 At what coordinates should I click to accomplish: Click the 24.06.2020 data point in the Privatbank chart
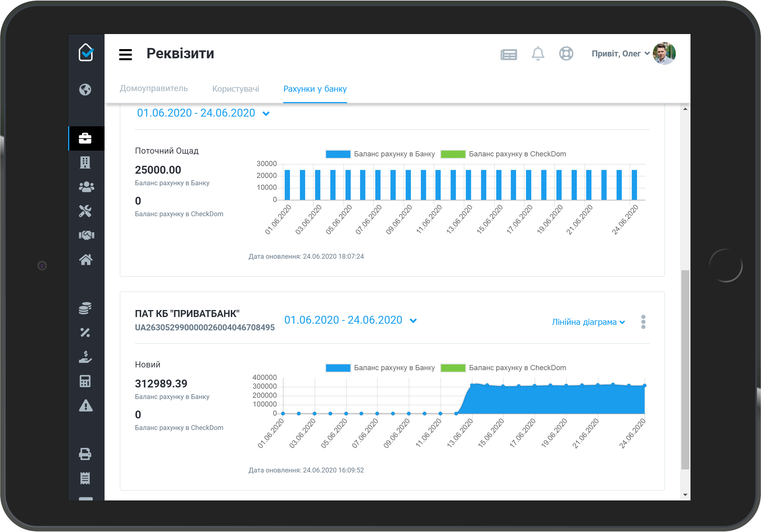click(644, 386)
